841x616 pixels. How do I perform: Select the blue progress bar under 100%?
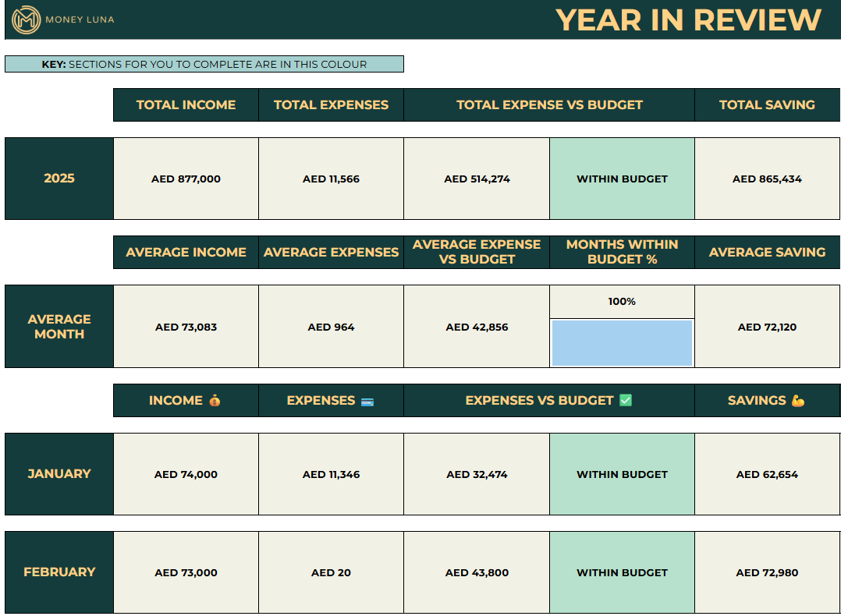click(622, 343)
